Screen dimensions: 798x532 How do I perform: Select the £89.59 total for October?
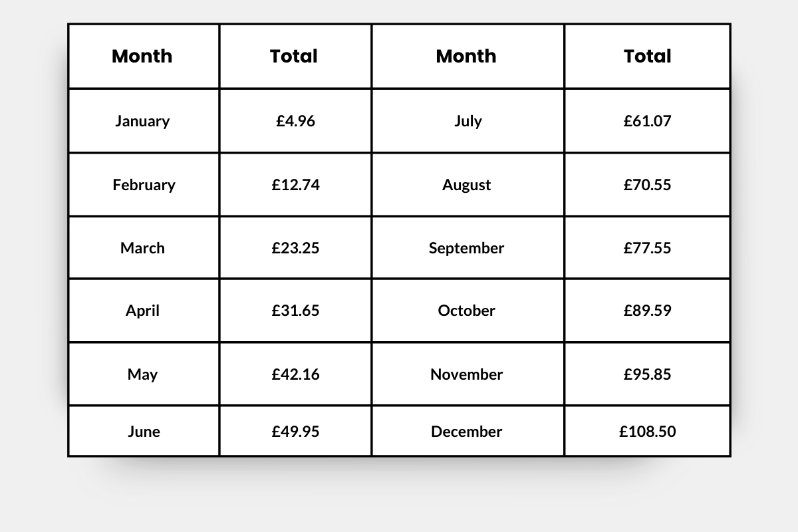[647, 311]
